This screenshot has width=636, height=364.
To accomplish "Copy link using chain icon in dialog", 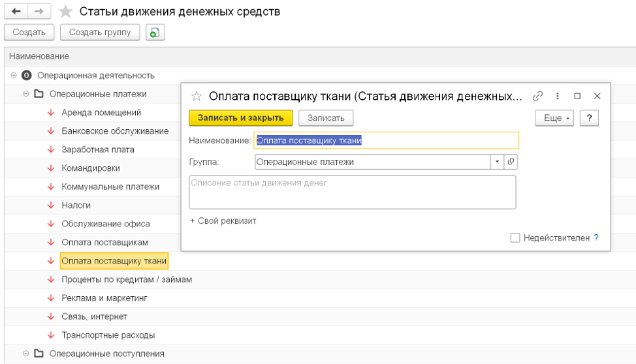I will point(538,96).
